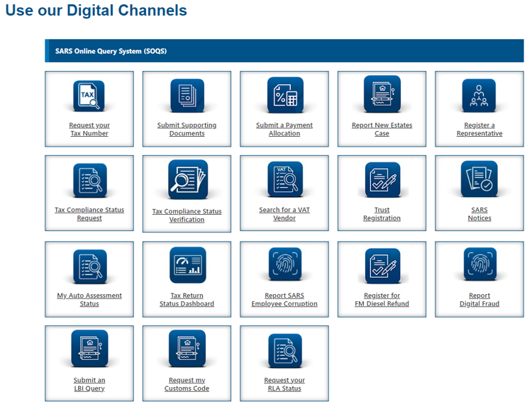
Task: Click the My Auto Assessment Status icon
Action: pos(90,267)
